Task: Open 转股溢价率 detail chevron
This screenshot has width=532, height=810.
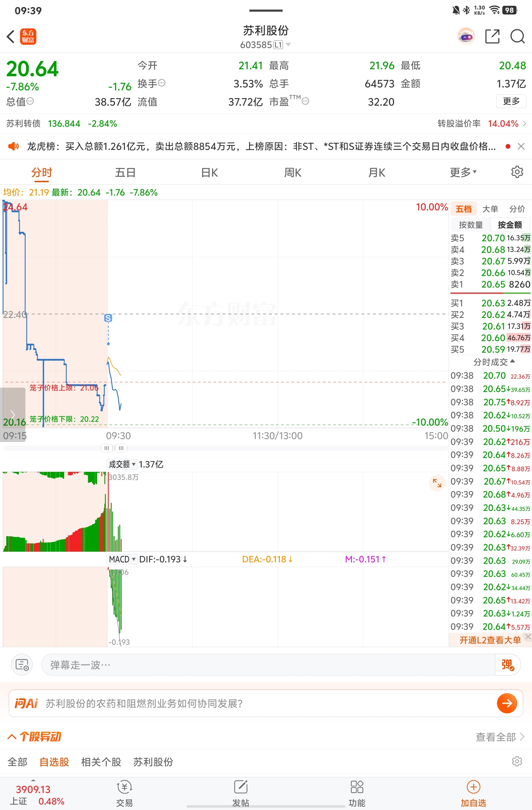Action: [524, 124]
